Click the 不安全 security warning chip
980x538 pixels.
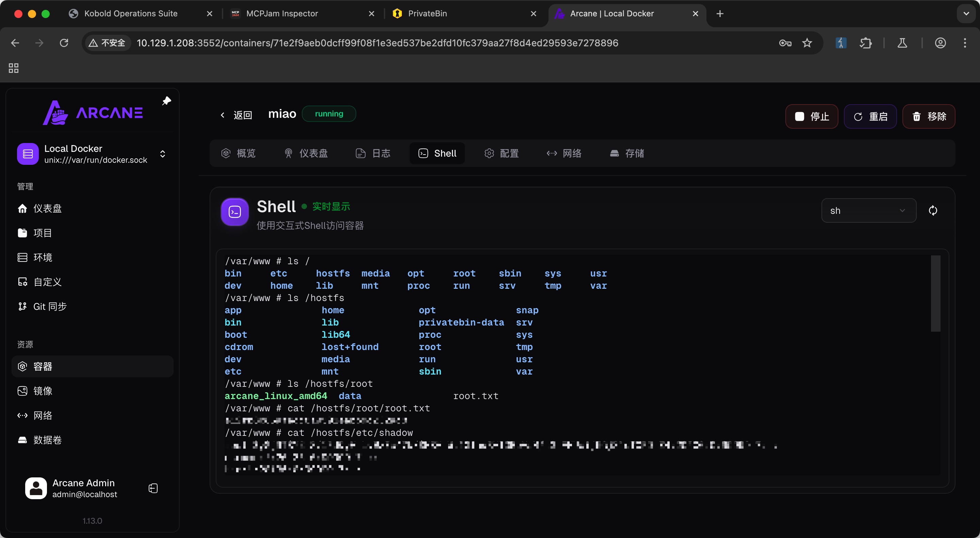(108, 43)
